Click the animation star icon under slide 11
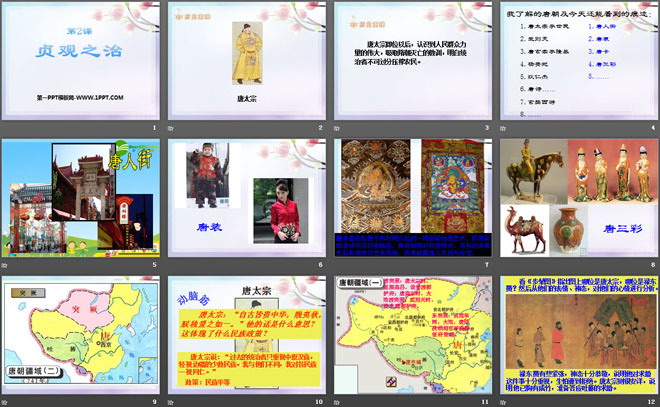 337,402
